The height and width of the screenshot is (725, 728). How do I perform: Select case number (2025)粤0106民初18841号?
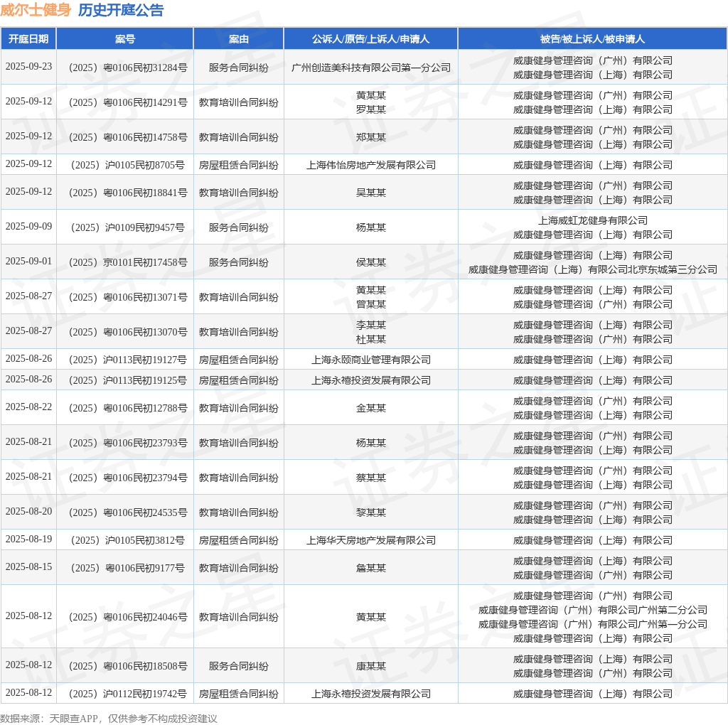click(x=128, y=193)
